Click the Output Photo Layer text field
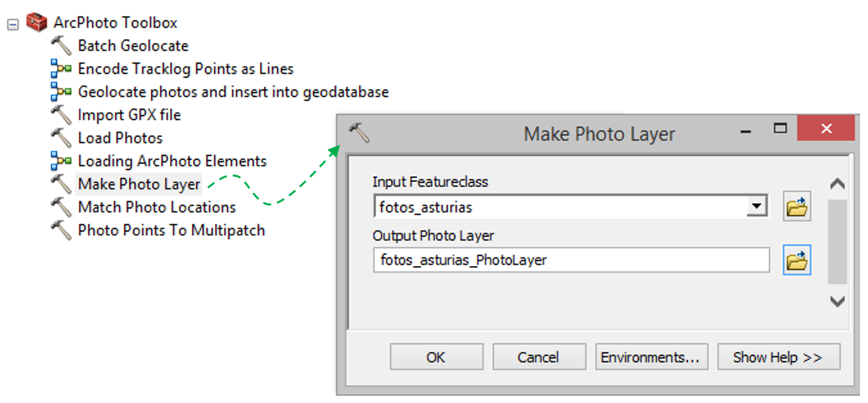The height and width of the screenshot is (403, 868). coord(570,261)
